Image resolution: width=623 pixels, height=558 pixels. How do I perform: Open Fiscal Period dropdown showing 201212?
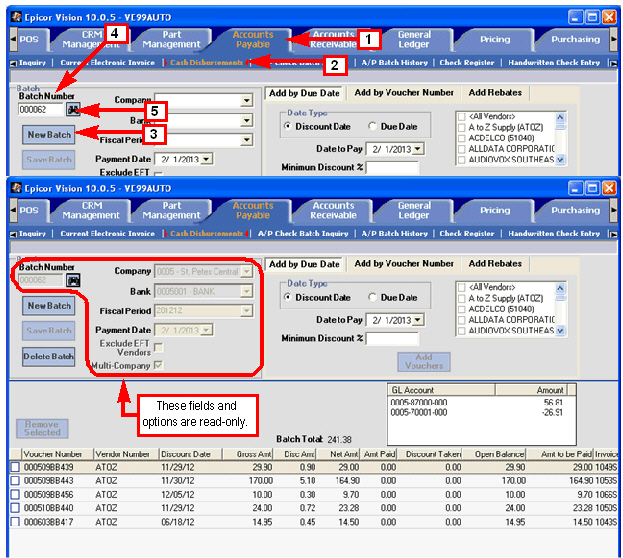click(x=247, y=310)
